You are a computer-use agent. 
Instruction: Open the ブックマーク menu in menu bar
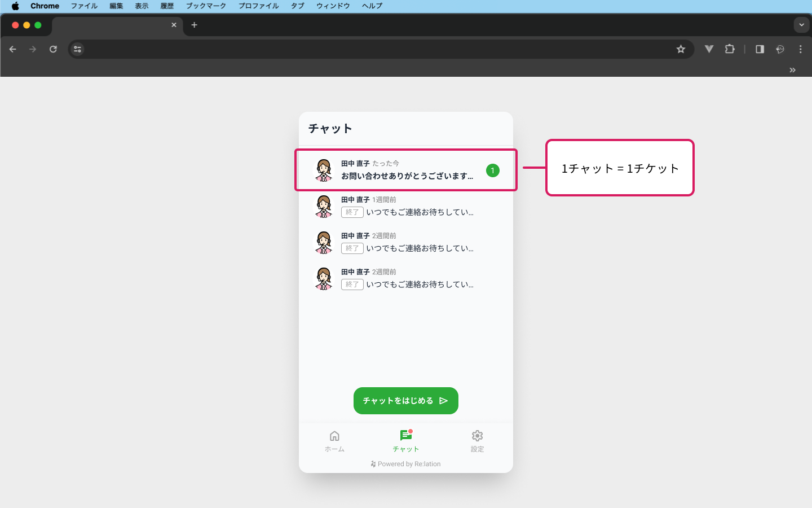coord(206,6)
